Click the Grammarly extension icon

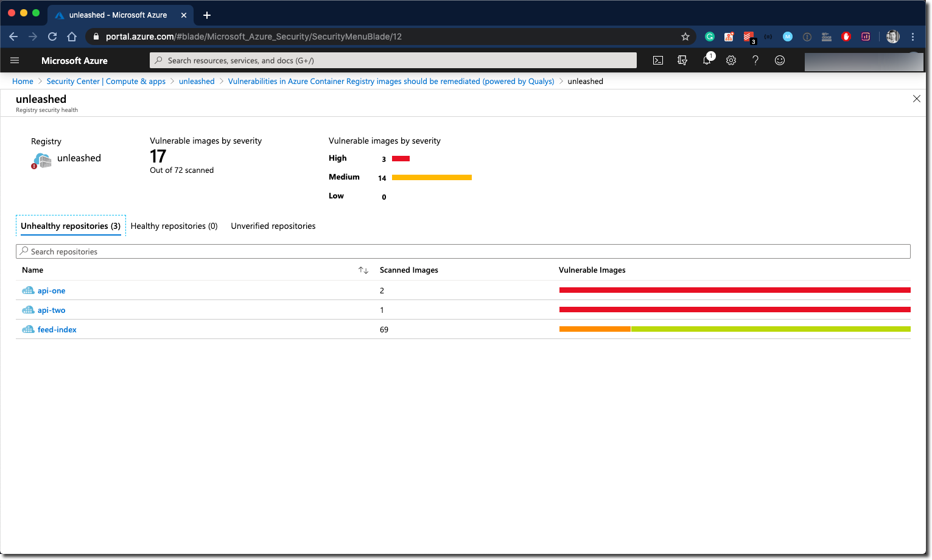click(x=709, y=37)
